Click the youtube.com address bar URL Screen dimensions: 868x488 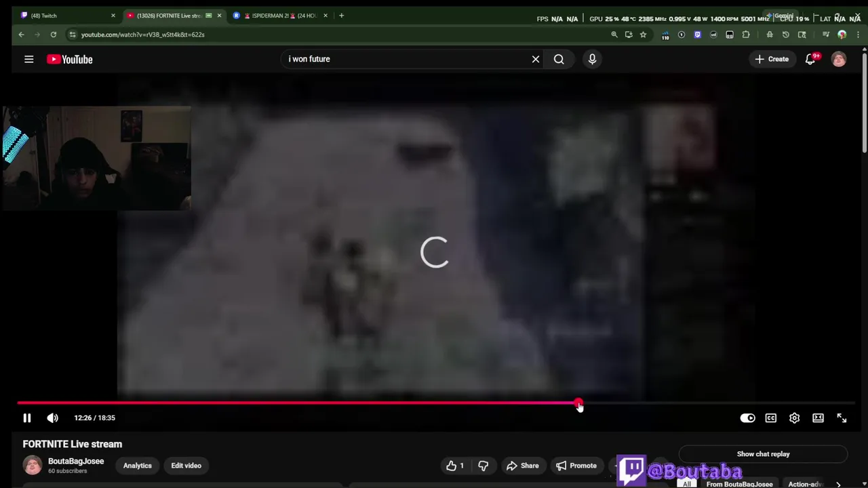[142, 35]
